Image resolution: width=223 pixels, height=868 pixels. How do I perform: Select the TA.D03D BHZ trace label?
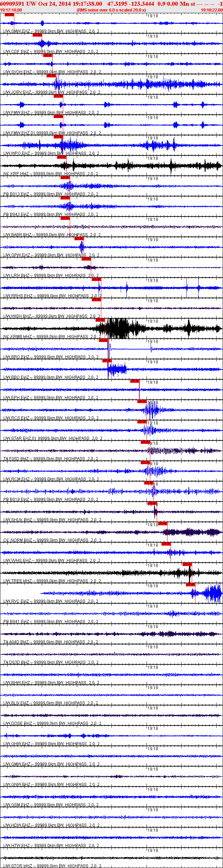pos(51,662)
